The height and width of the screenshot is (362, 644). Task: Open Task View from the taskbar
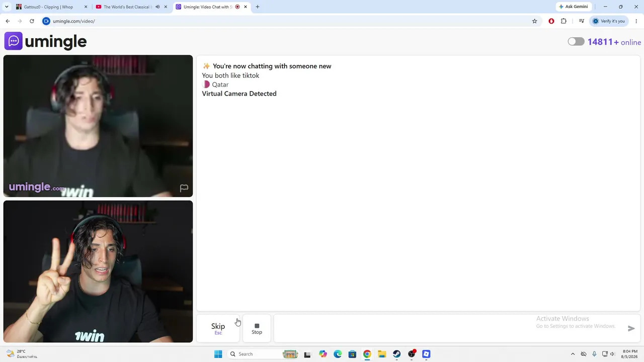(x=307, y=354)
